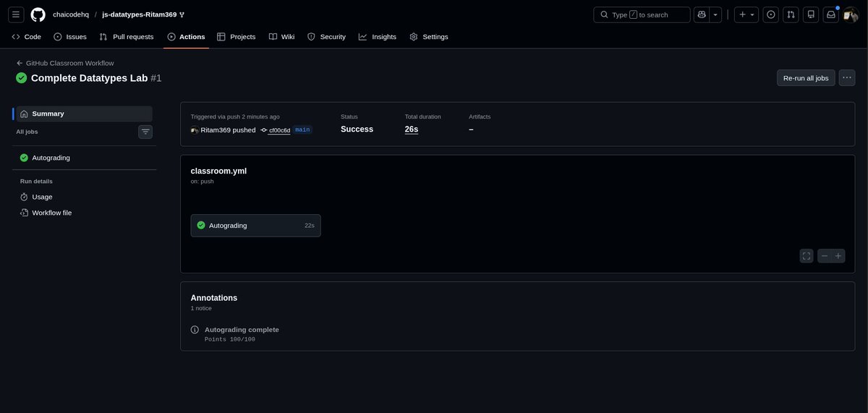Screen dimensions: 868x413
Task: Zoom out the workflow graph
Action: (x=825, y=256)
